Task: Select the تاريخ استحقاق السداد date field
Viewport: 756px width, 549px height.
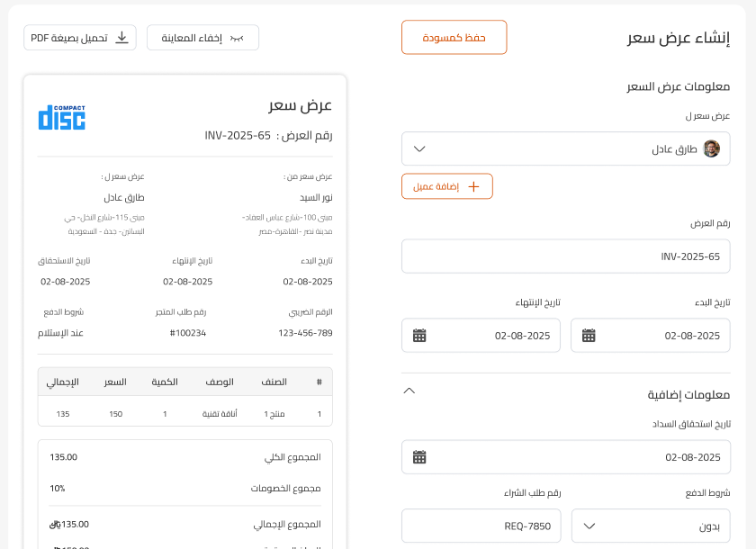Action: (565, 457)
